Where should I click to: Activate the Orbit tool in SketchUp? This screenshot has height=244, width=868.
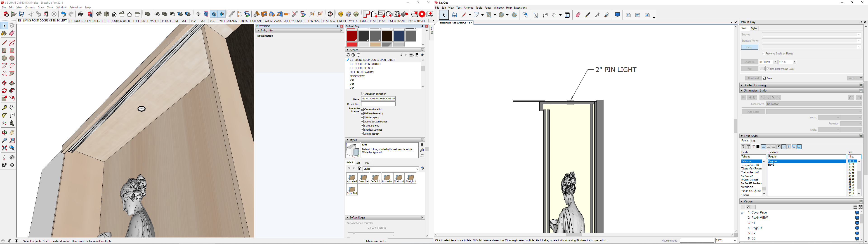(x=4, y=132)
